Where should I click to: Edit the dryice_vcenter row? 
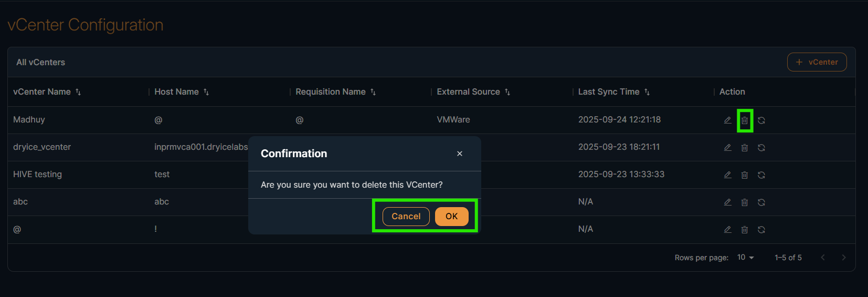[727, 148]
